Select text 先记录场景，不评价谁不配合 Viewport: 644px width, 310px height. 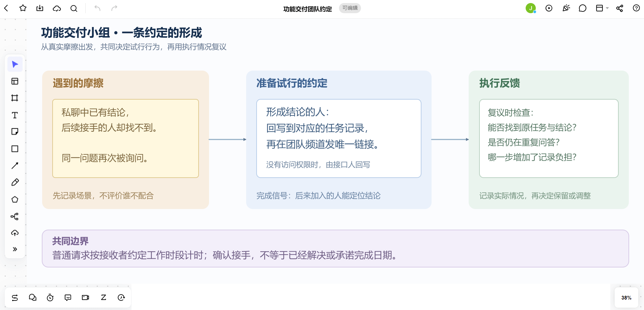click(x=103, y=196)
